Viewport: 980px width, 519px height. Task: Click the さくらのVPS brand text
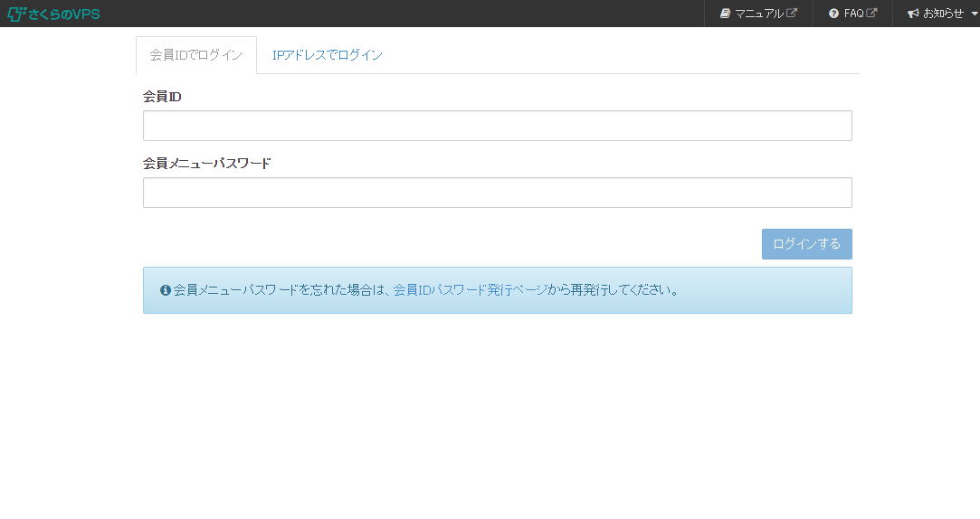pos(63,14)
